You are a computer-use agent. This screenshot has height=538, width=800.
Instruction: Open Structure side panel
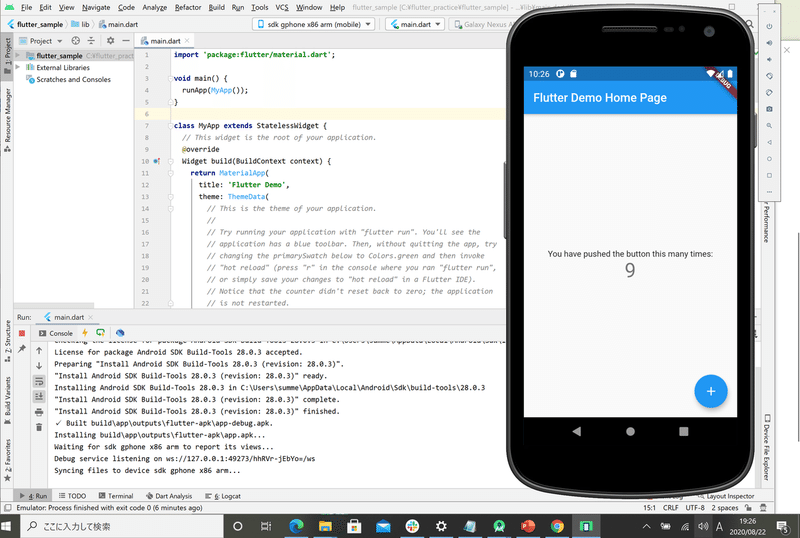pos(7,340)
